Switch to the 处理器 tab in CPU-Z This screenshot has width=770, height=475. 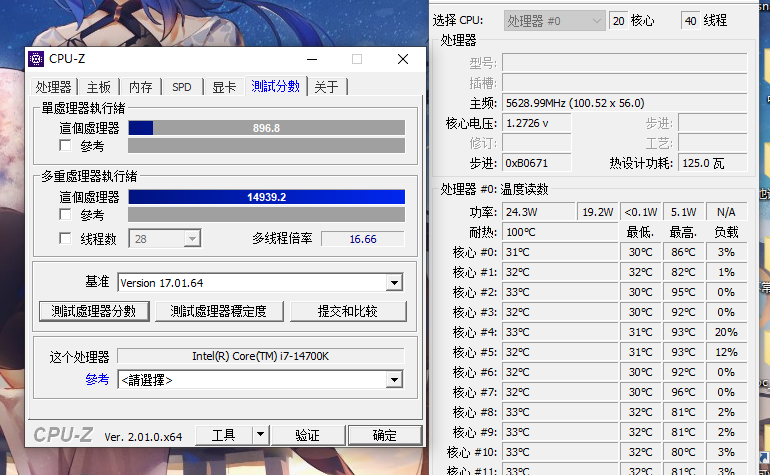[53, 87]
